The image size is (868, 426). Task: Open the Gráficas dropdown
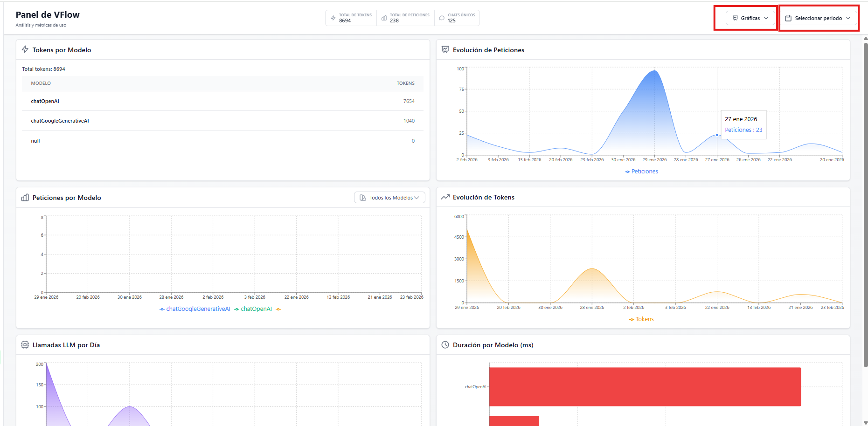click(x=750, y=18)
